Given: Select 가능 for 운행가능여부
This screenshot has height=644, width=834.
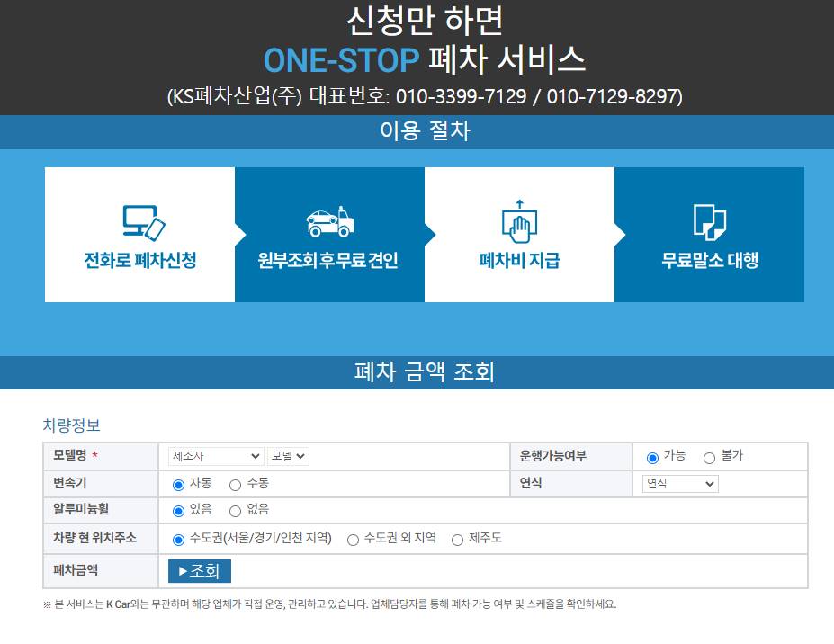Looking at the screenshot, I should pos(652,458).
